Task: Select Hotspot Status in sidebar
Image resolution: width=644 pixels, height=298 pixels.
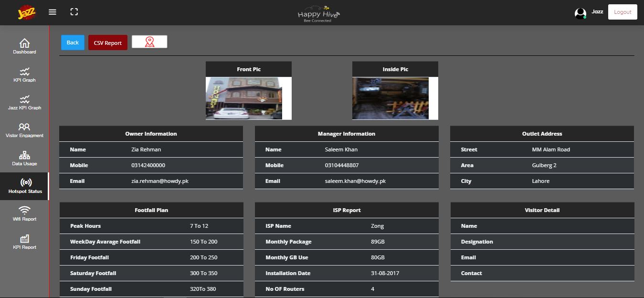Action: (x=25, y=186)
